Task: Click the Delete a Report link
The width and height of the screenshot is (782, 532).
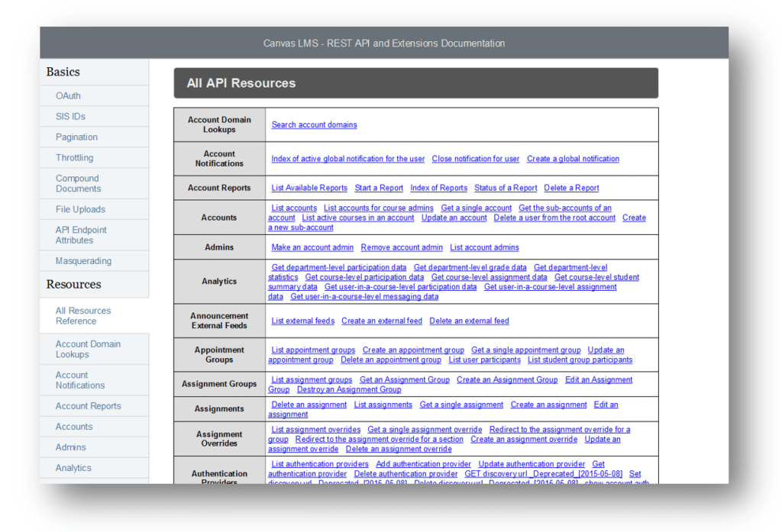Action: coord(571,188)
